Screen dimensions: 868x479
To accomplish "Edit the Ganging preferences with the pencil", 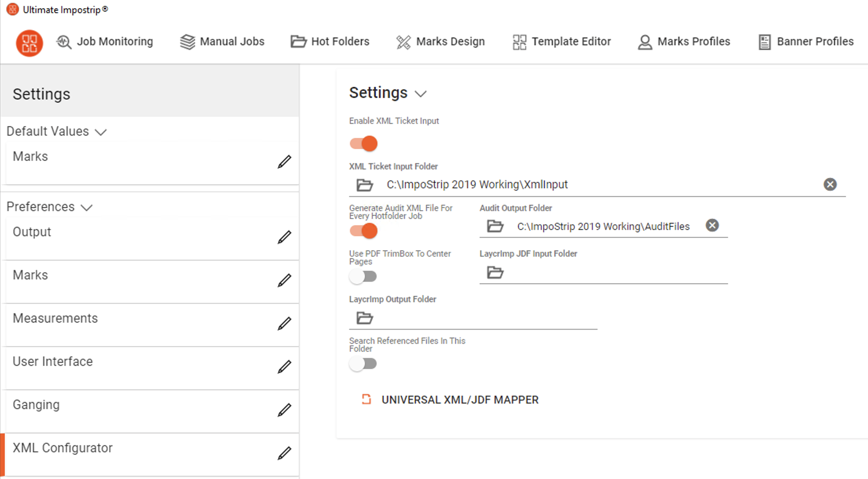I will point(285,409).
